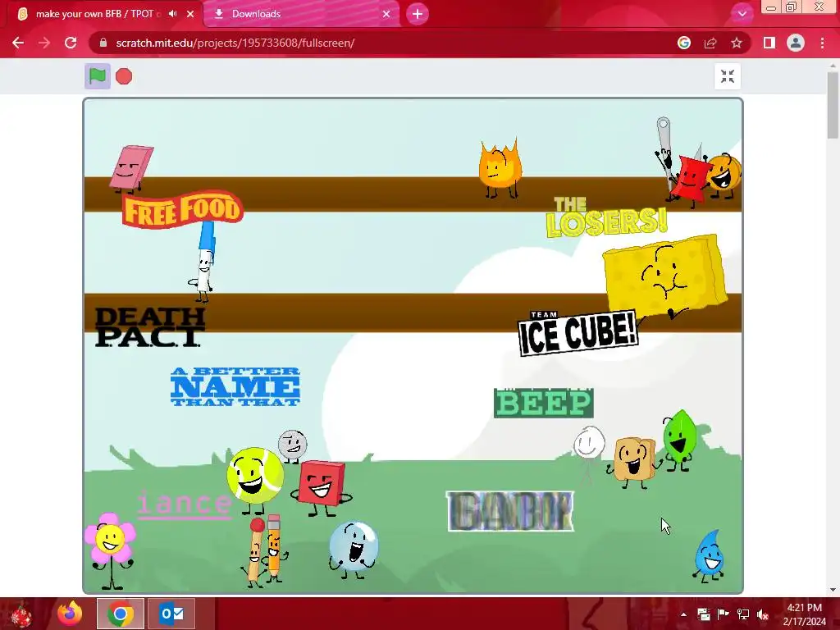
Task: Select the Woody character
Action: coord(633,463)
